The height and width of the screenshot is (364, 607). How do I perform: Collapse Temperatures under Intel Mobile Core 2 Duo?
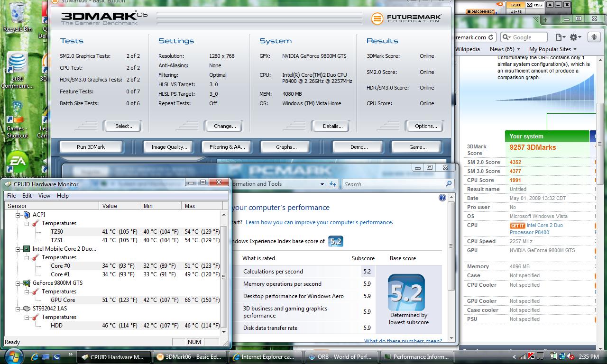pos(27,257)
